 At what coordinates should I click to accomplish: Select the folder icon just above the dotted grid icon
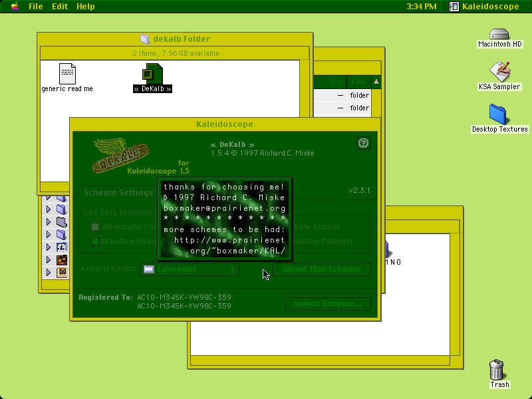tap(61, 209)
